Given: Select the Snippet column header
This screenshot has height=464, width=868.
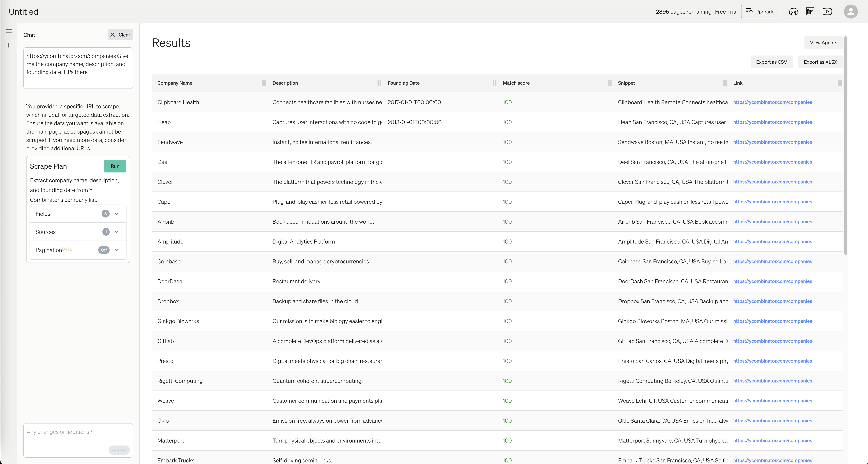Looking at the screenshot, I should (626, 83).
